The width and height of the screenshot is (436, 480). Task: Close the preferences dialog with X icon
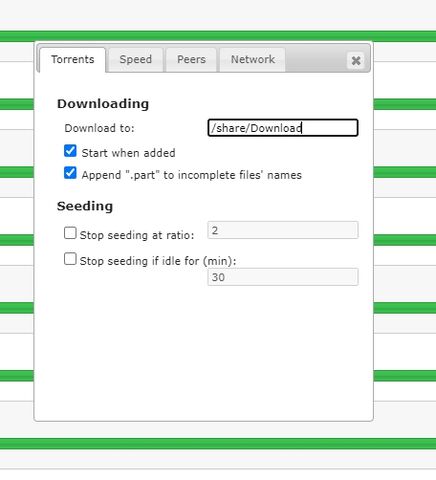pos(356,61)
